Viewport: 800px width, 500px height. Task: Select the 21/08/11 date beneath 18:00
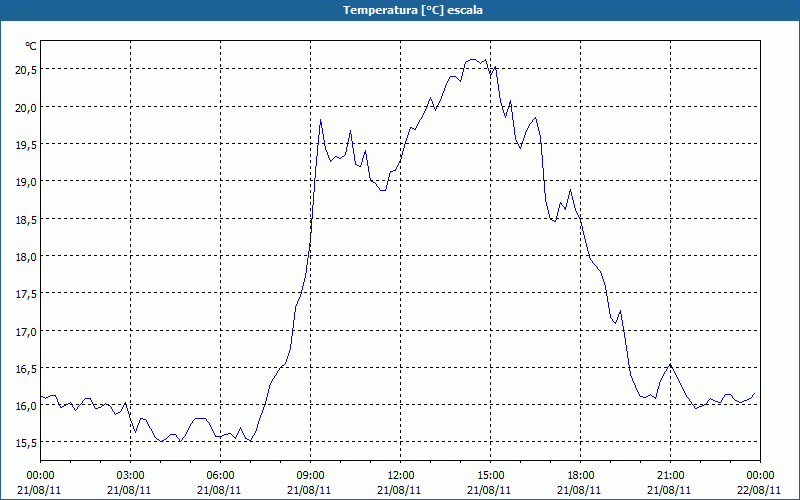coord(581,490)
